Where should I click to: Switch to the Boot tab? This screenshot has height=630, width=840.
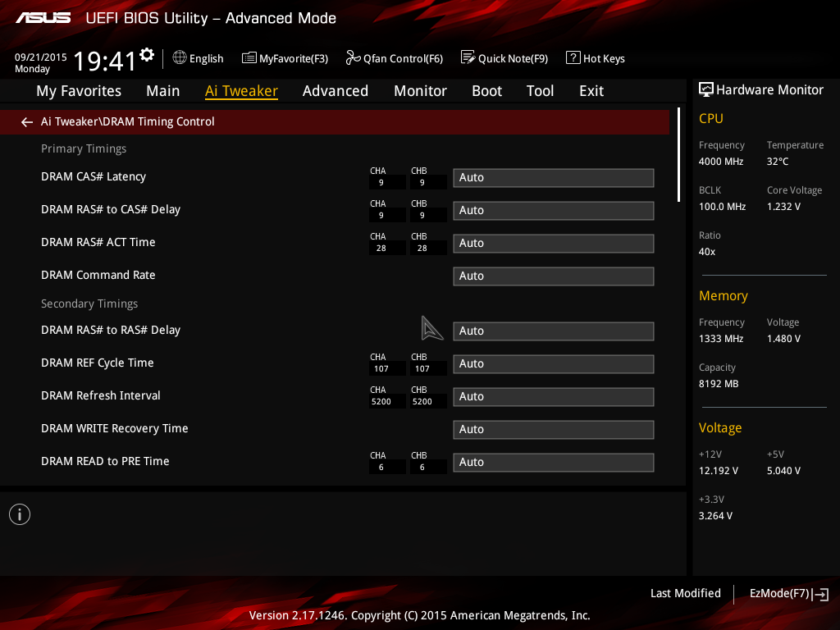(x=486, y=91)
